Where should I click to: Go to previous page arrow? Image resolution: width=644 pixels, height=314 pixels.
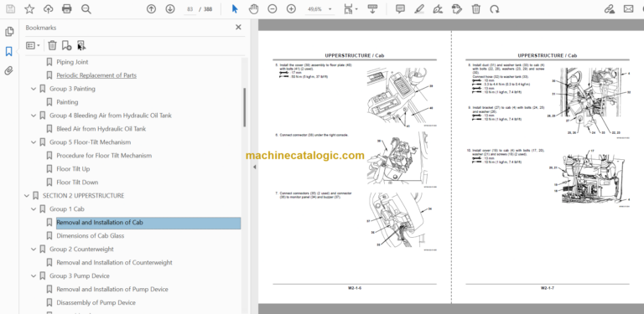[x=151, y=8]
